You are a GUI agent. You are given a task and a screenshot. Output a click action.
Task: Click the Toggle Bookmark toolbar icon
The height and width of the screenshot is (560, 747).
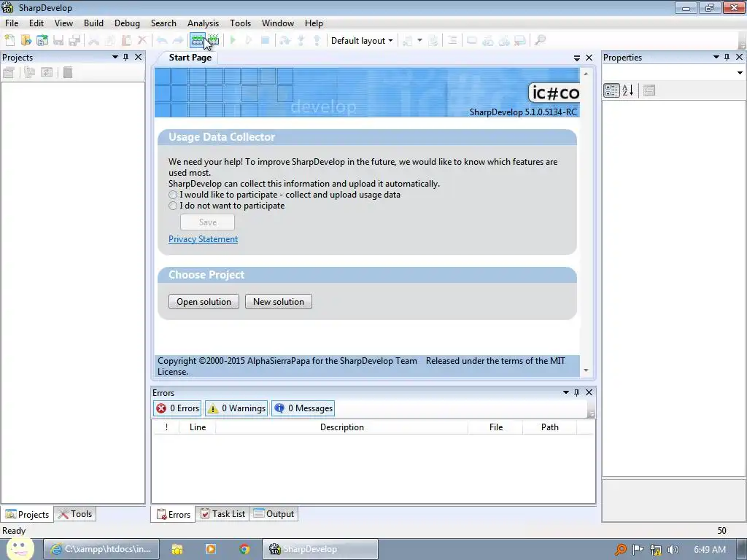(472, 41)
